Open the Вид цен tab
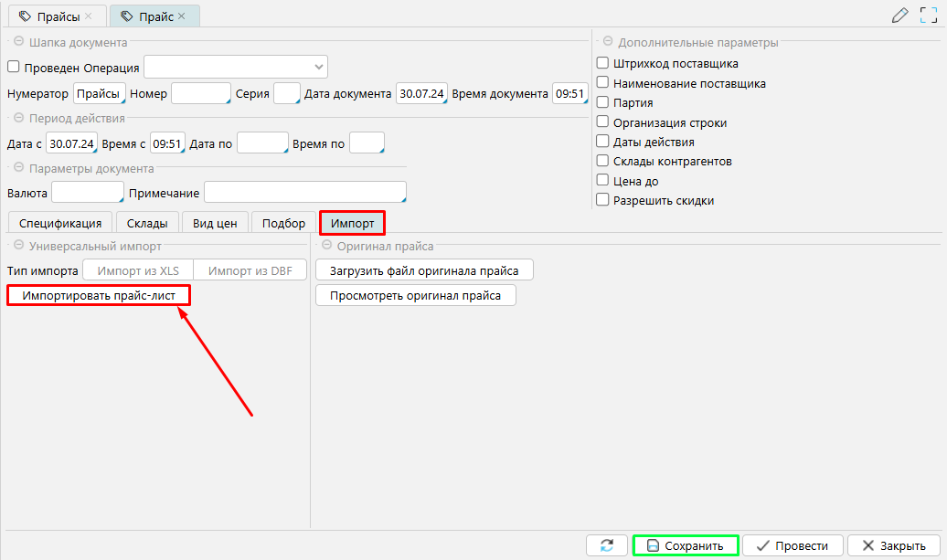Viewport: 947px width, 560px height. coord(215,224)
